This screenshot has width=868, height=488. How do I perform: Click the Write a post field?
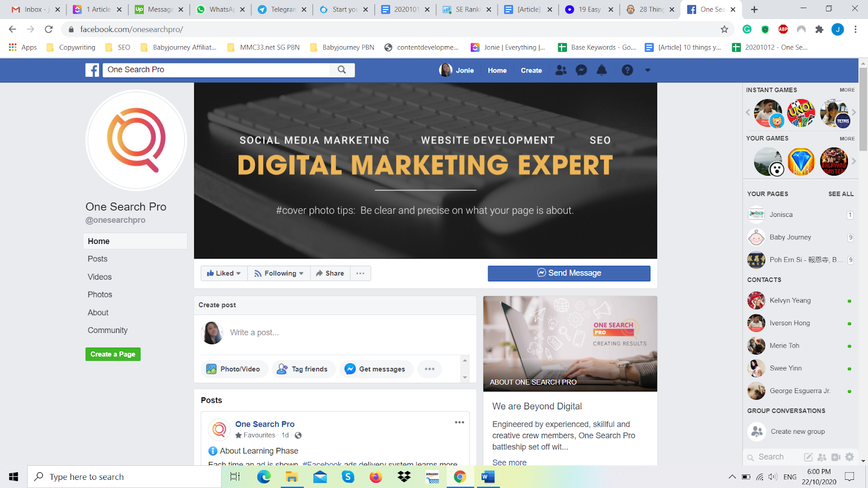coord(254,333)
